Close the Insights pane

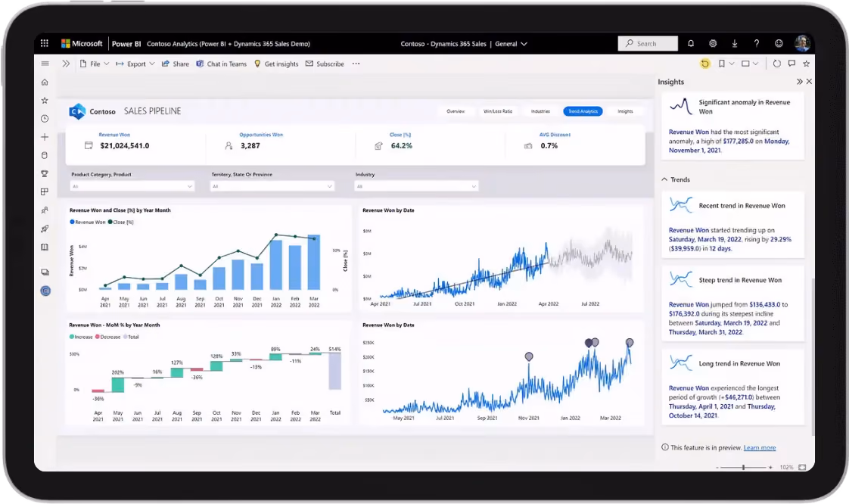pyautogui.click(x=809, y=81)
